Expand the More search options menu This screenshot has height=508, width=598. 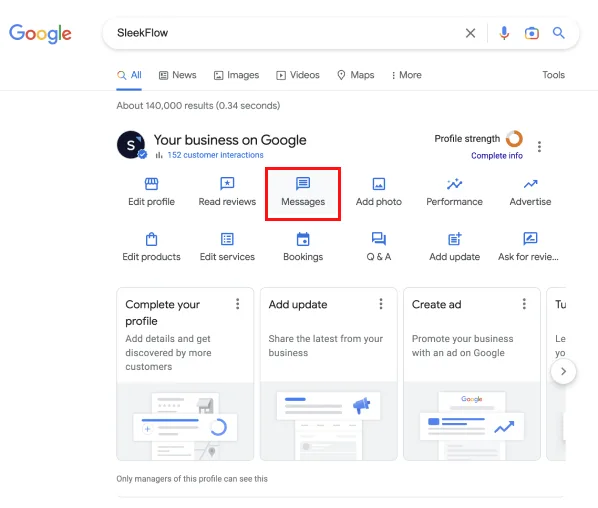click(407, 75)
